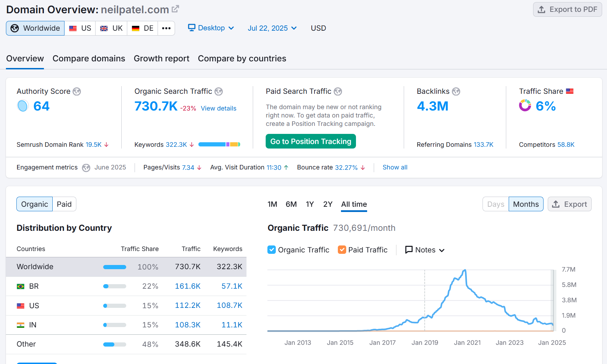
Task: Open BR traffic 161.6K value
Action: pyautogui.click(x=188, y=286)
